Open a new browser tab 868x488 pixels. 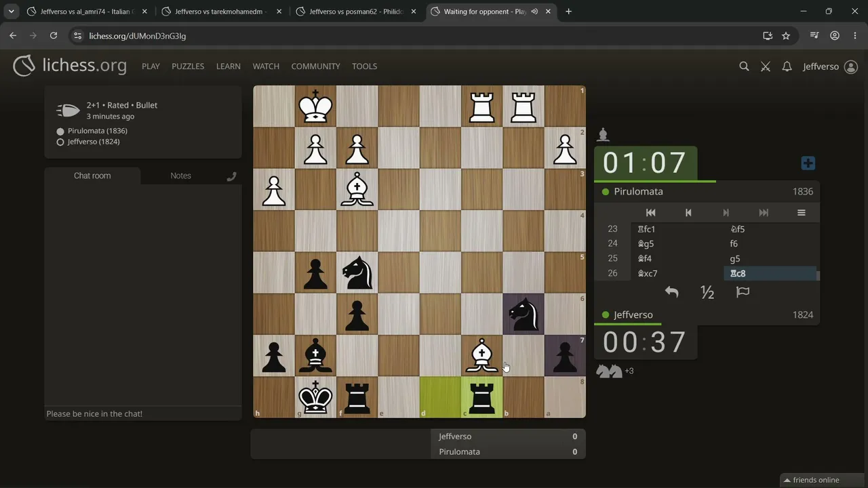tap(568, 12)
